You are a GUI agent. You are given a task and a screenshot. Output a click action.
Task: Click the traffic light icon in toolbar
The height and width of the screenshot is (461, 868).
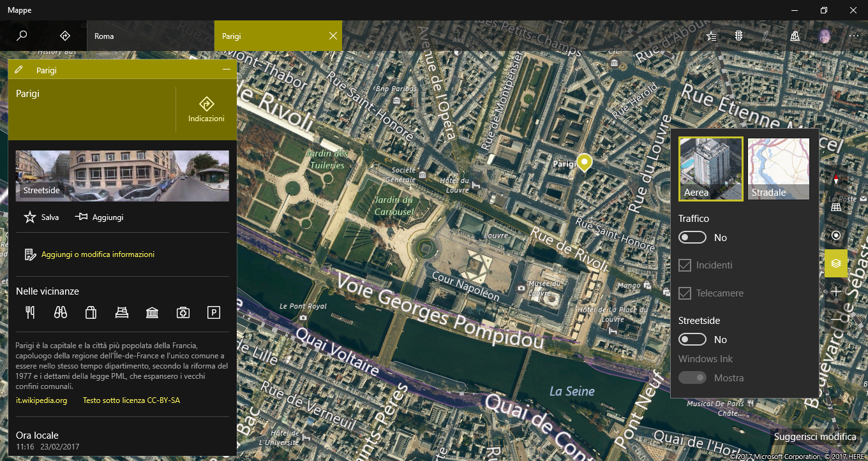739,36
